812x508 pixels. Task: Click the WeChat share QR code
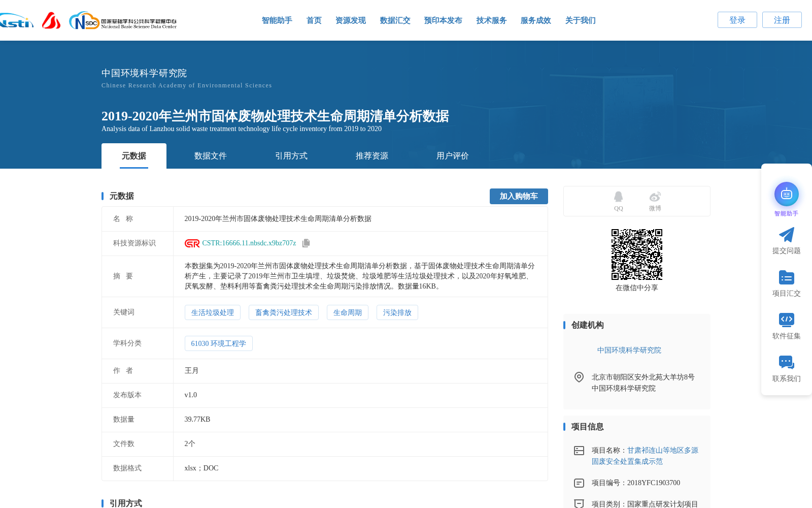[637, 255]
